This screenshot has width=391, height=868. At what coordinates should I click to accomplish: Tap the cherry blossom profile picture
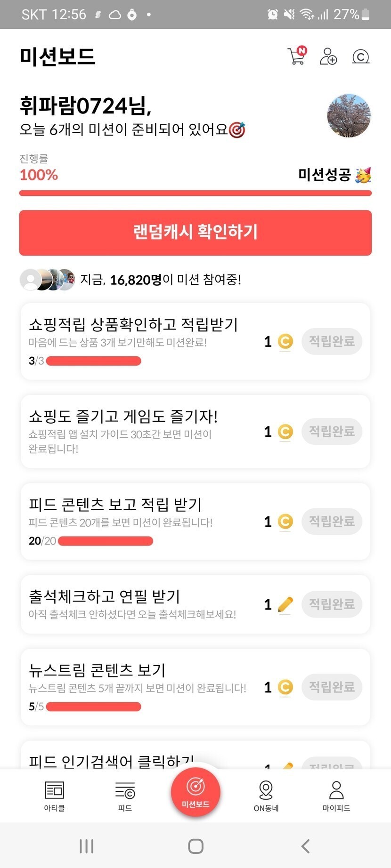pos(349,116)
